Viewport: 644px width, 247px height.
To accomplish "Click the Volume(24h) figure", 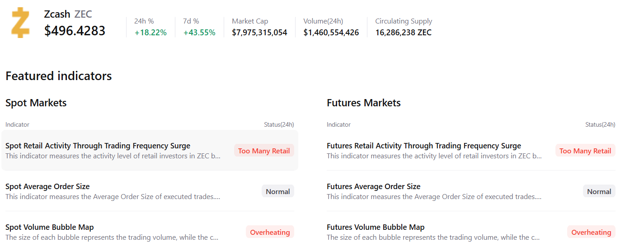I will click(331, 33).
